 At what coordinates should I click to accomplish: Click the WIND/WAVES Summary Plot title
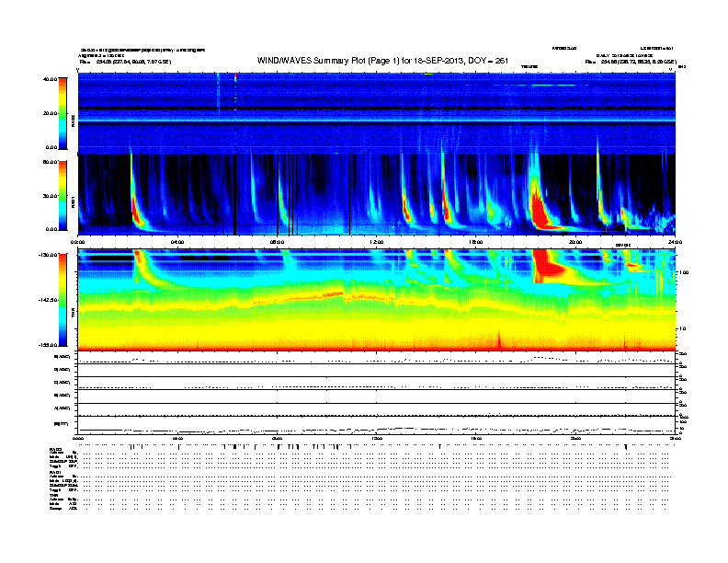[x=382, y=61]
